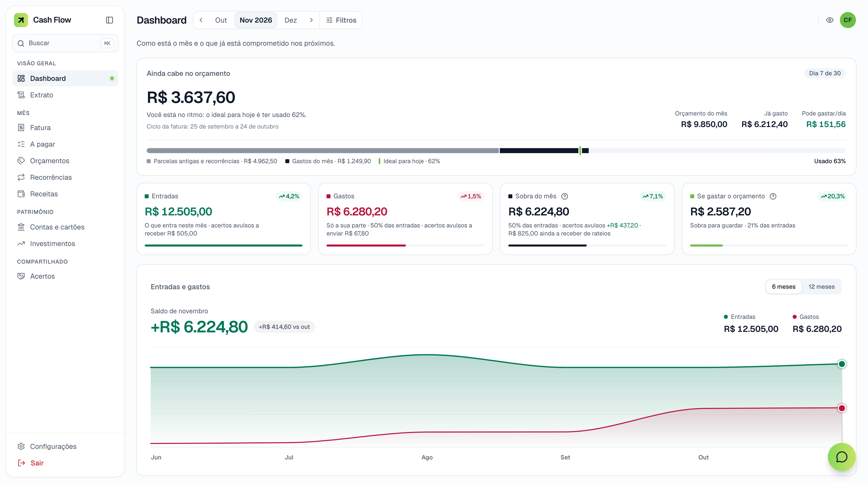Click Pode gastar/dia value R$ 151,56
This screenshot has width=868, height=483.
[826, 124]
